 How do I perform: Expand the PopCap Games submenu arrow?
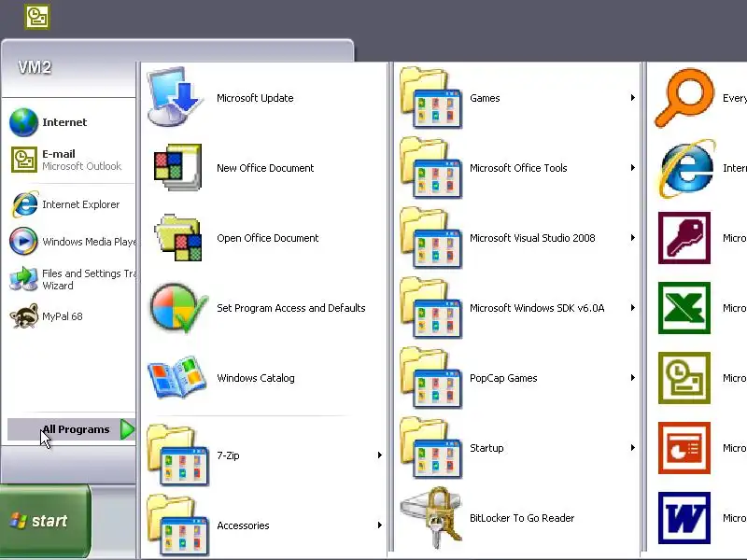click(x=633, y=378)
